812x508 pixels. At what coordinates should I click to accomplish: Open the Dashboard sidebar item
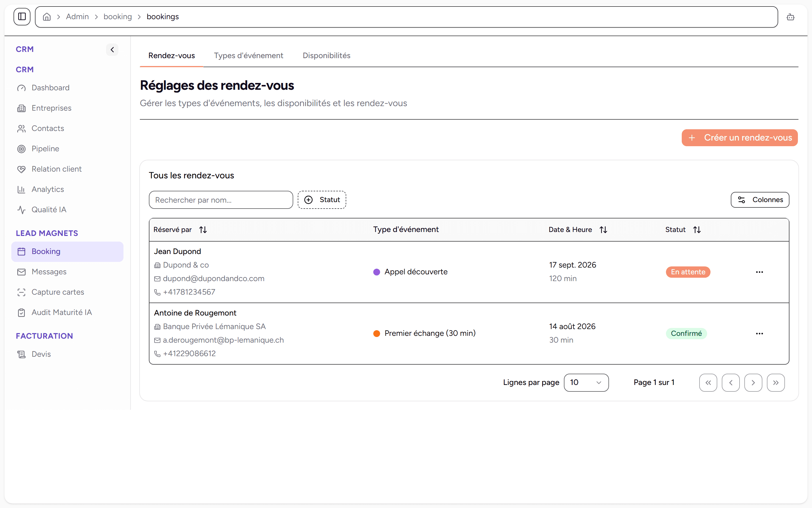click(67, 88)
